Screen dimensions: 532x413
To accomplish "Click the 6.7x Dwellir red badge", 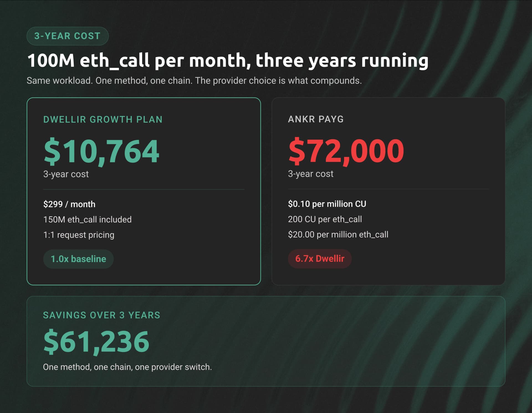I will (x=320, y=259).
